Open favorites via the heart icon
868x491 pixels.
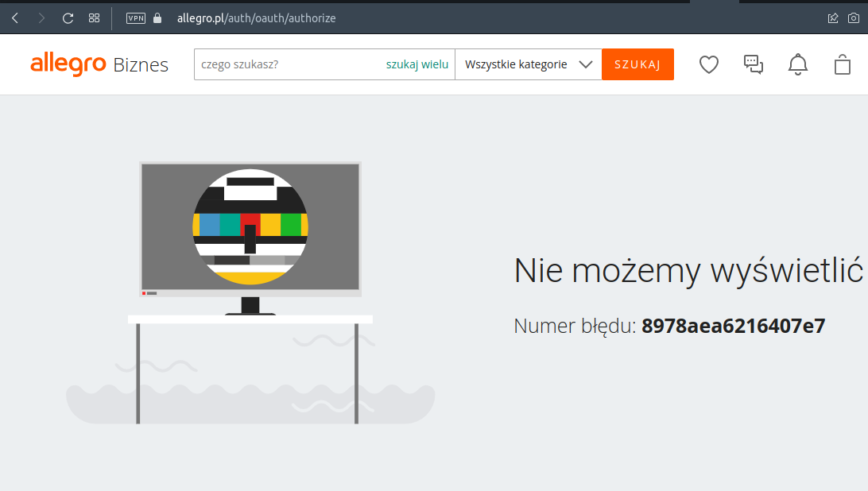(x=708, y=65)
